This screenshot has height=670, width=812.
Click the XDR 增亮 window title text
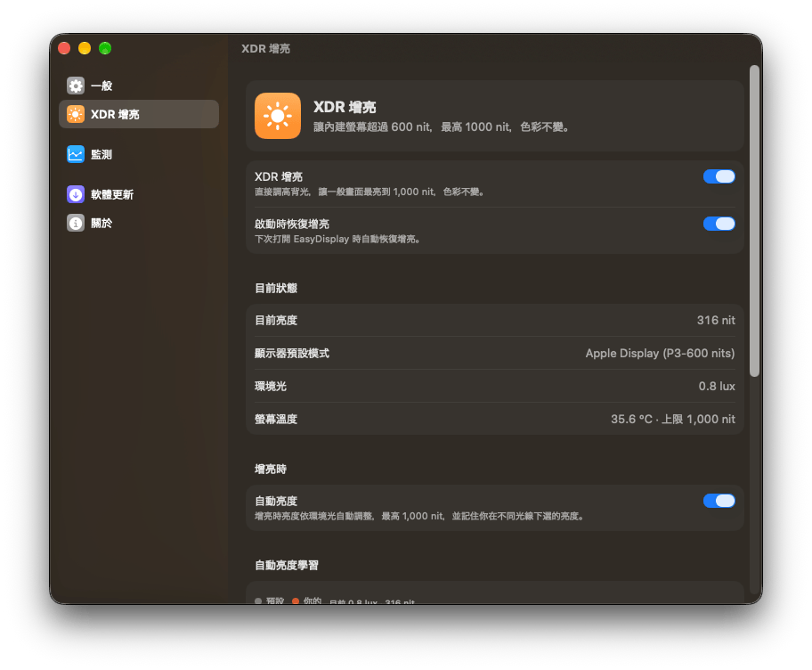tap(265, 48)
